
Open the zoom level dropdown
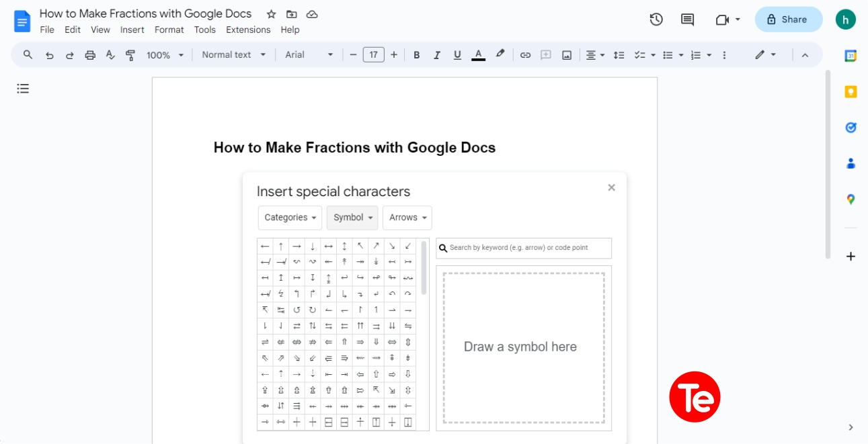[x=165, y=55]
